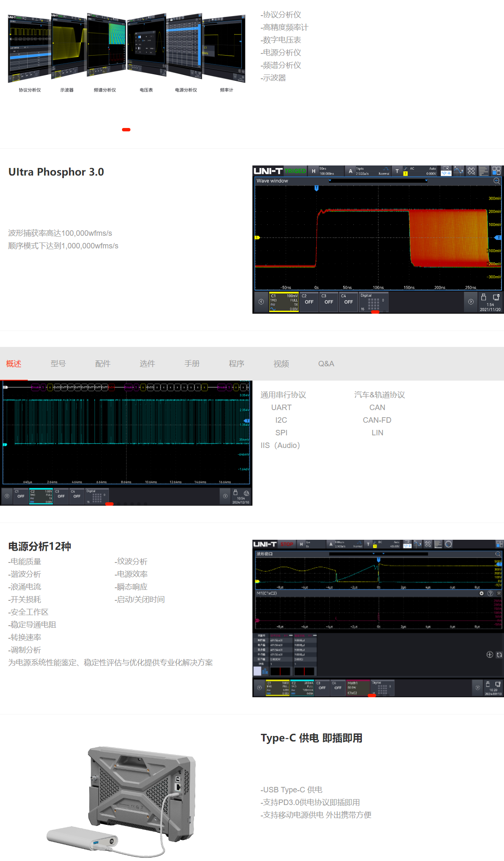The width and height of the screenshot is (504, 861).
Task: Click the refresh icon beside the plus
Action: pos(499,655)
